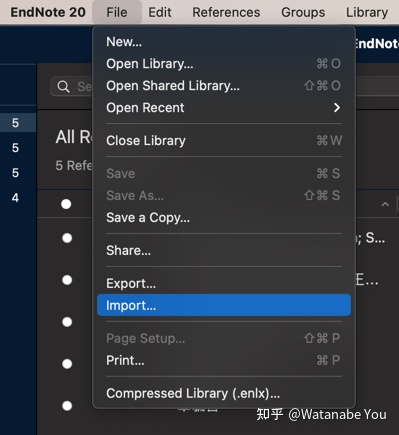The height and width of the screenshot is (435, 399).
Task: Open the Edit menu
Action: 160,12
